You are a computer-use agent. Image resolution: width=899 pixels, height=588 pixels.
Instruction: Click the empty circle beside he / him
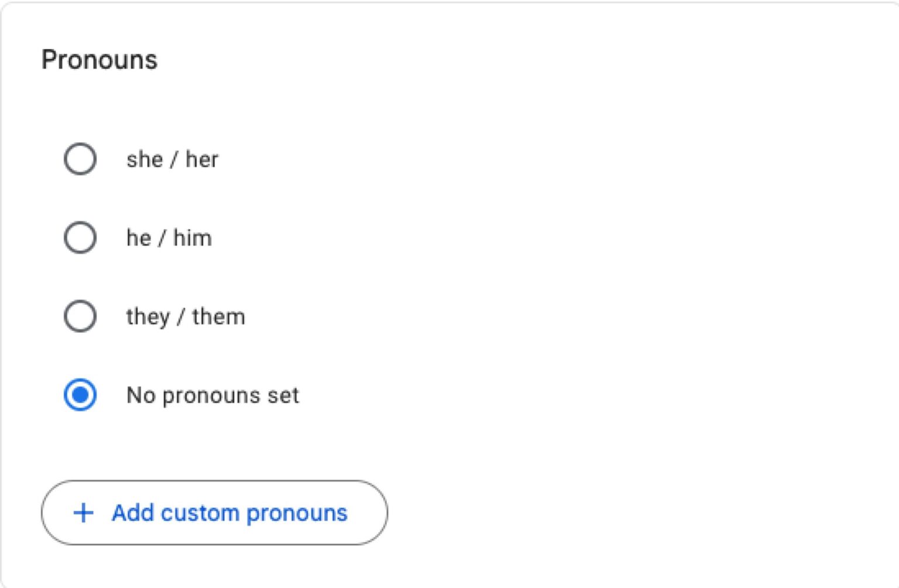click(x=80, y=238)
